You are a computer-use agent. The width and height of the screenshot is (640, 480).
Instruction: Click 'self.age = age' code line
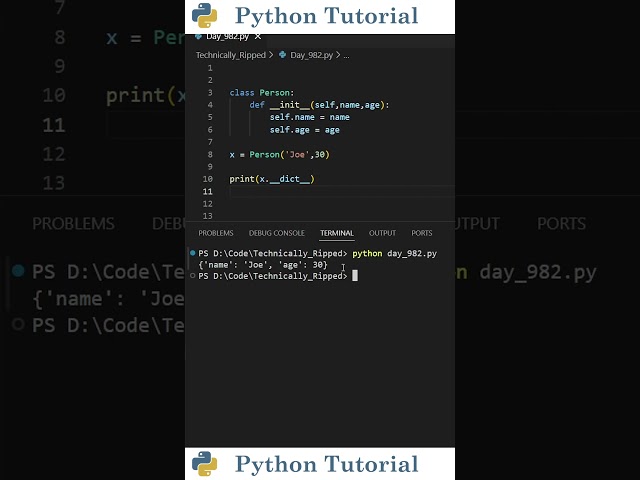click(304, 130)
